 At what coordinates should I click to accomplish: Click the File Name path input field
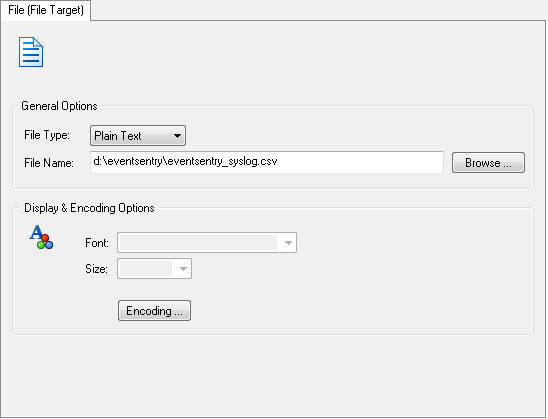tap(267, 162)
